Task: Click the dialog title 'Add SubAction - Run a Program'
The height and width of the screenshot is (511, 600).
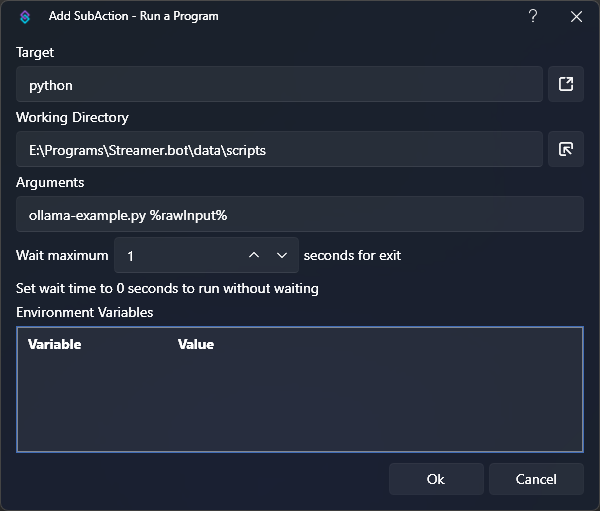Action: coord(133,17)
